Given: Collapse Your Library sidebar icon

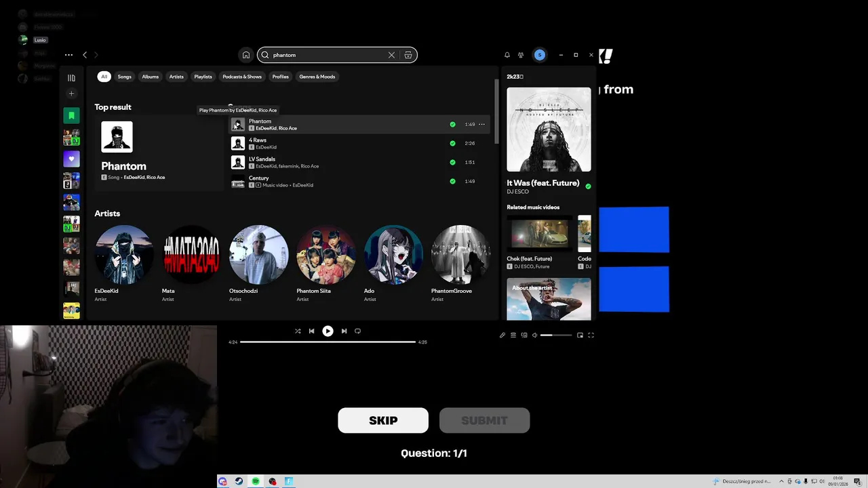Looking at the screenshot, I should pos(71,78).
